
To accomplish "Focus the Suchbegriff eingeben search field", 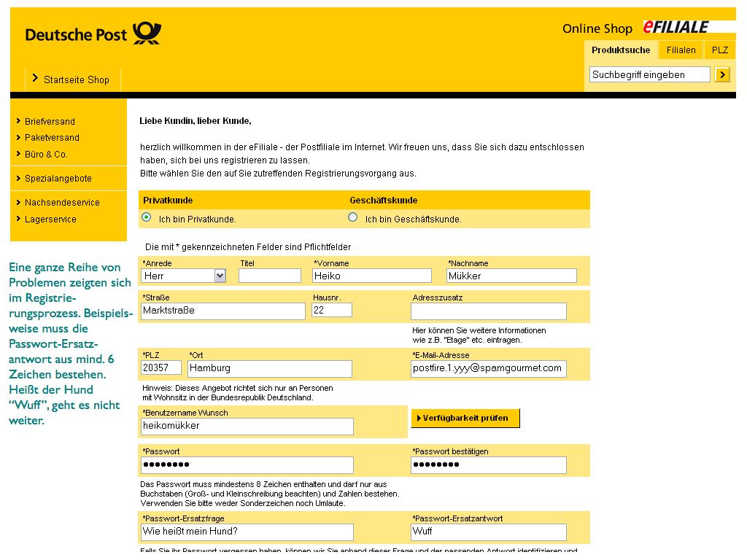I will [x=650, y=75].
